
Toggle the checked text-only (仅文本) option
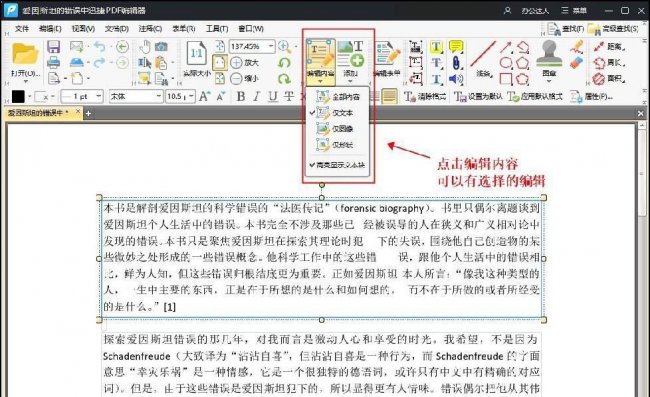tap(336, 113)
